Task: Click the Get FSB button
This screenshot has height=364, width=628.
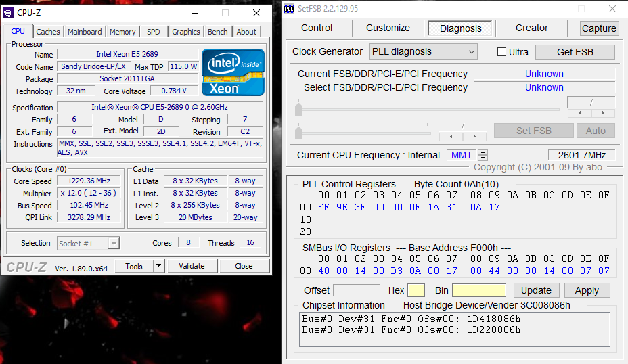Action: point(575,52)
